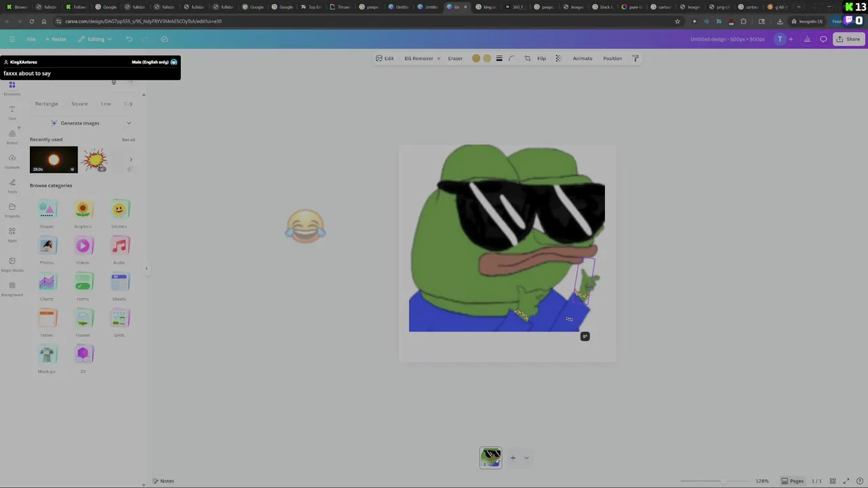Viewport: 868px width, 488px height.
Task: Click the laughing emoji on canvas
Action: (x=305, y=226)
